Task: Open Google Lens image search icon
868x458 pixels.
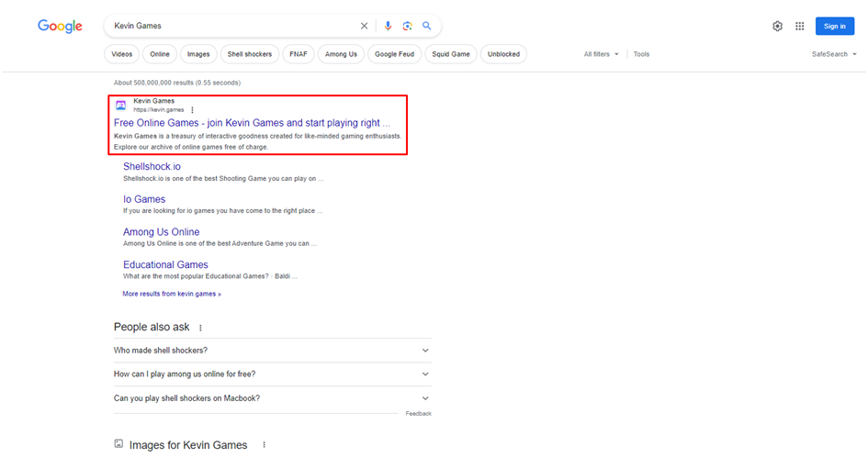Action: [x=408, y=26]
